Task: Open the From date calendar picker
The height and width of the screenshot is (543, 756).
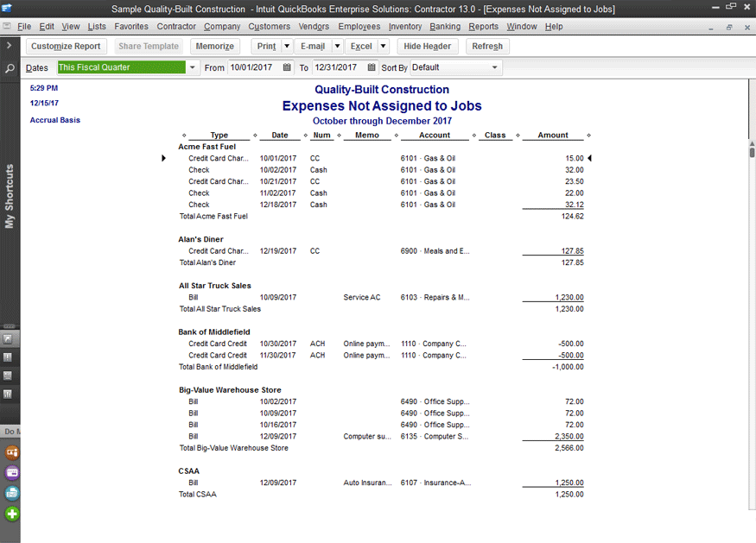Action: pos(288,67)
